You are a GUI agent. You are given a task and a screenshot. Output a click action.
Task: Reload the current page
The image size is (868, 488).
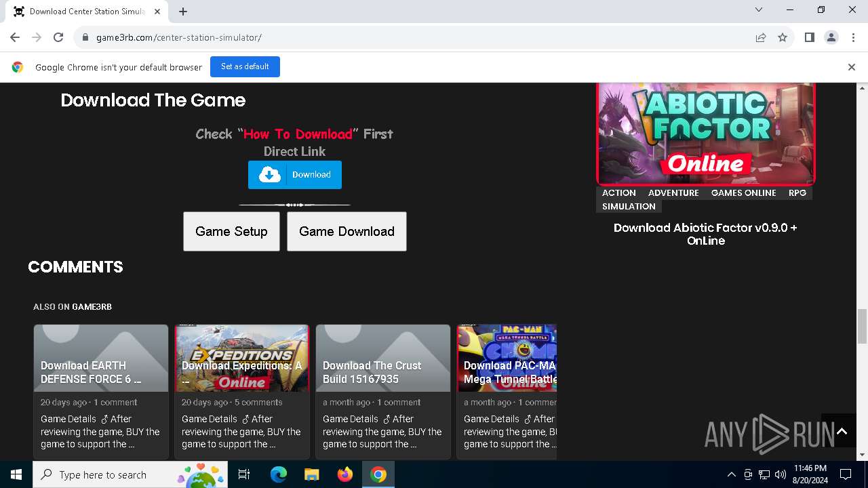[x=58, y=37]
